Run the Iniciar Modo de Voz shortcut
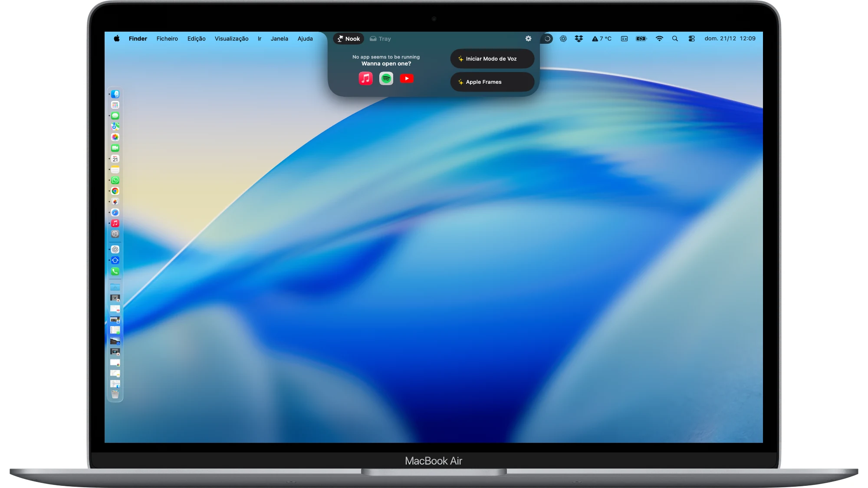Screen dimensions: 868x488 (492, 59)
